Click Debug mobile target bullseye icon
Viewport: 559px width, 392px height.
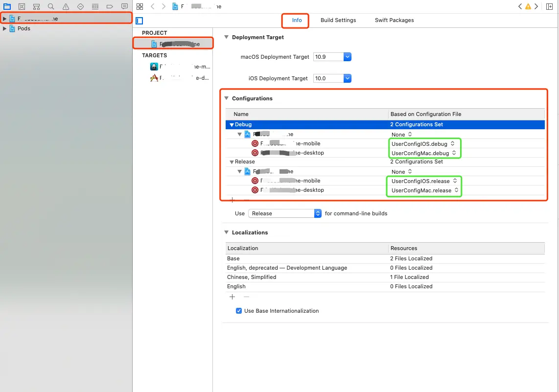[255, 143]
